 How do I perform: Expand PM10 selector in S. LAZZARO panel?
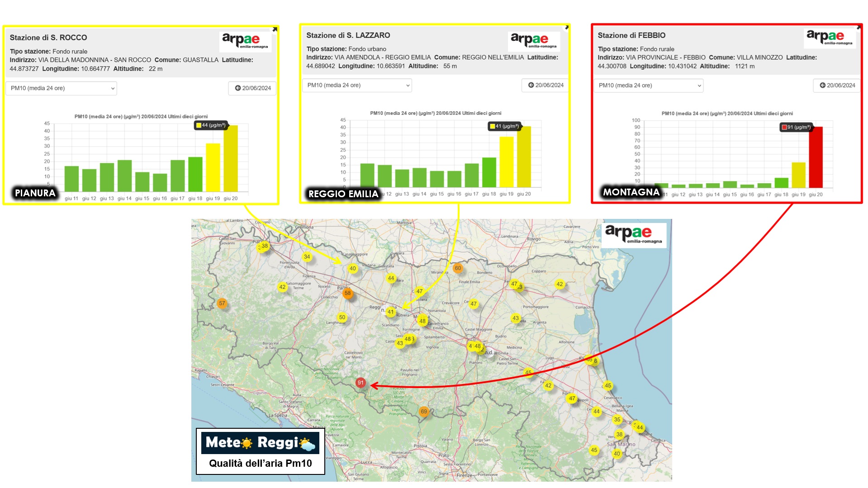click(x=357, y=85)
